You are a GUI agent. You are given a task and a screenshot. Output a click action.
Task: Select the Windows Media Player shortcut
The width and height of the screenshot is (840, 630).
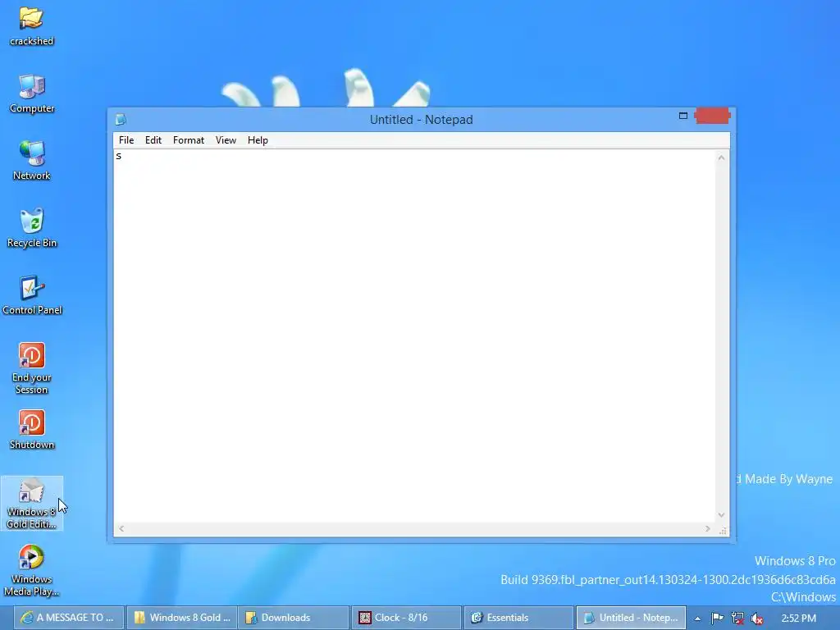coord(32,571)
